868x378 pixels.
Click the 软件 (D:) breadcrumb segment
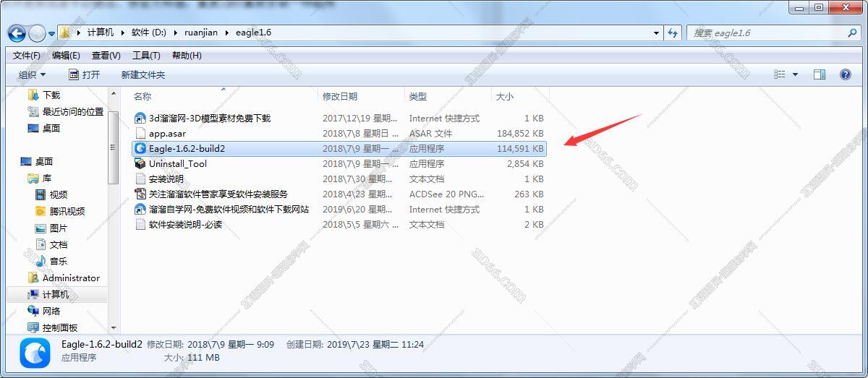pos(150,33)
